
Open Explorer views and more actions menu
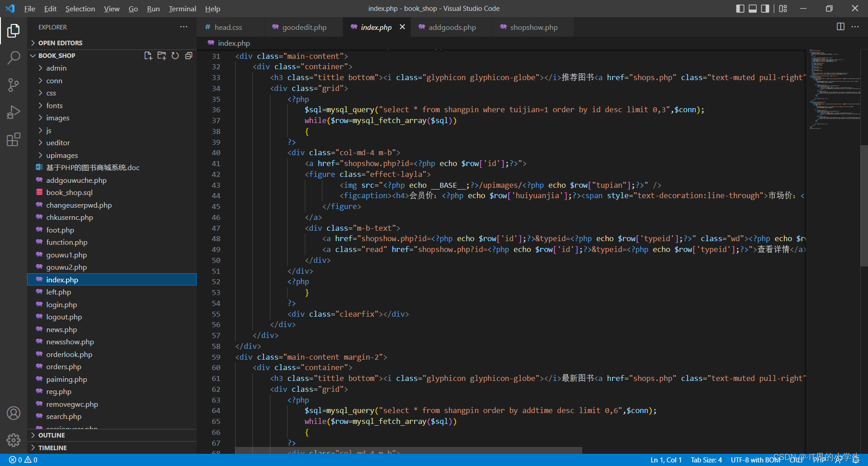tap(184, 27)
